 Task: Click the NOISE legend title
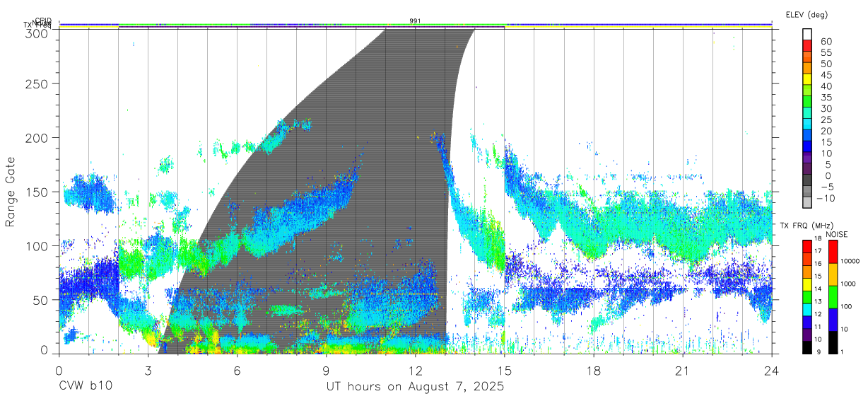836,234
